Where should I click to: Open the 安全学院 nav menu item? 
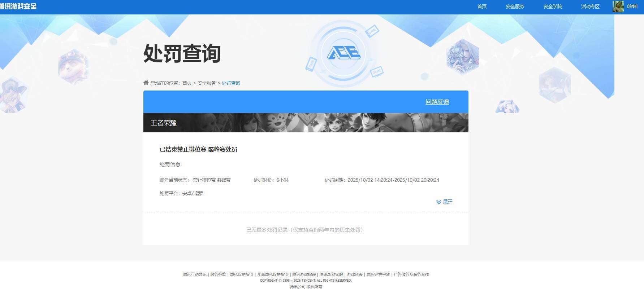tap(553, 6)
